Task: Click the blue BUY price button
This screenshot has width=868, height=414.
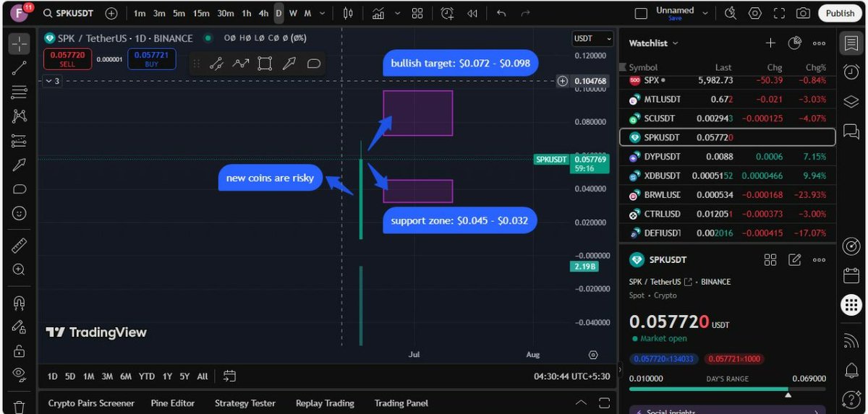Action: pyautogui.click(x=152, y=59)
